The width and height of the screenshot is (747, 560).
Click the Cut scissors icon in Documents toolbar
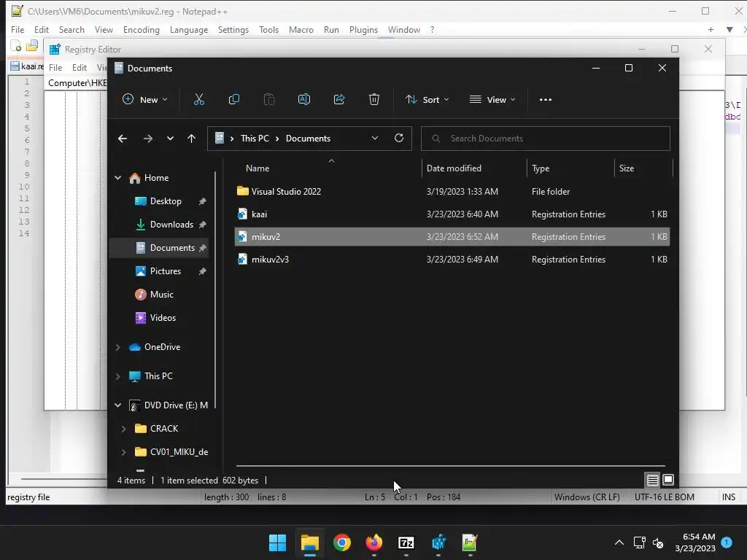[198, 99]
